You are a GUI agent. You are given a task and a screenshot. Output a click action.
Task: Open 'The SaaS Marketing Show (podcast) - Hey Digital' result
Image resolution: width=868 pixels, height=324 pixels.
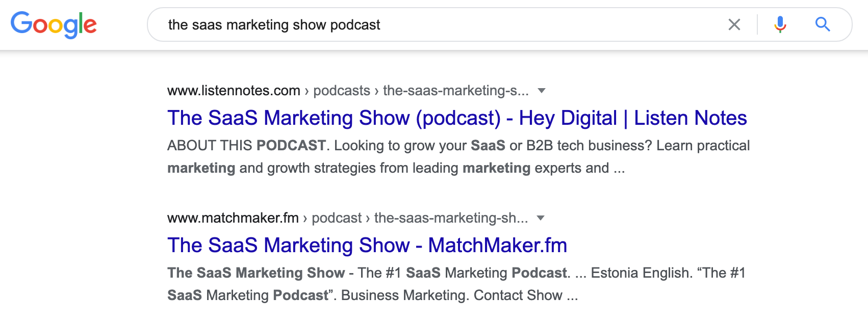tap(457, 118)
